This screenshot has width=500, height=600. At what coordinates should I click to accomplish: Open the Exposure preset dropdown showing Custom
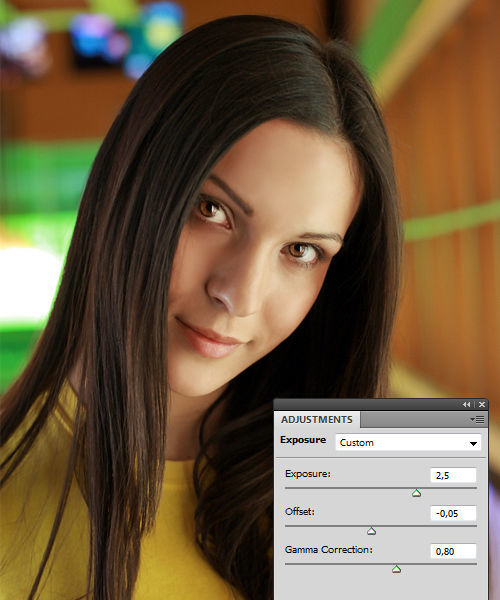coord(408,443)
